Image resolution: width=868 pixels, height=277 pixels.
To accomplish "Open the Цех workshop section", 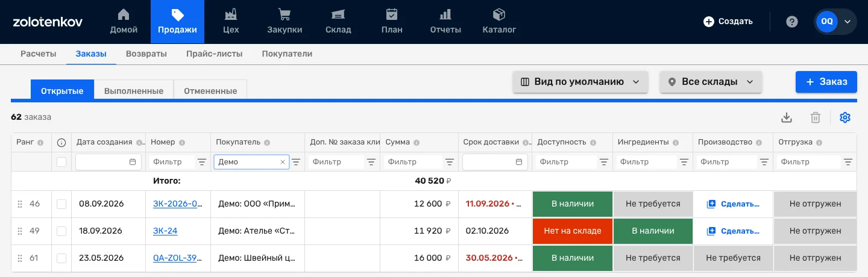I will pyautogui.click(x=230, y=22).
